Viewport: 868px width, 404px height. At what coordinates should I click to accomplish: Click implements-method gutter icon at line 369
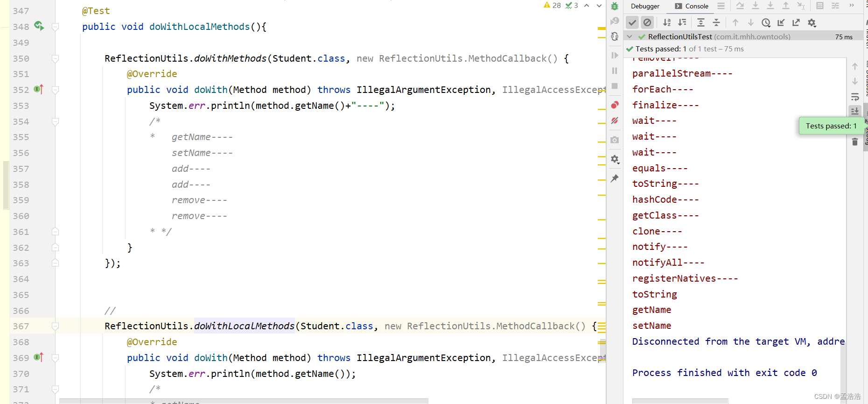tap(39, 357)
